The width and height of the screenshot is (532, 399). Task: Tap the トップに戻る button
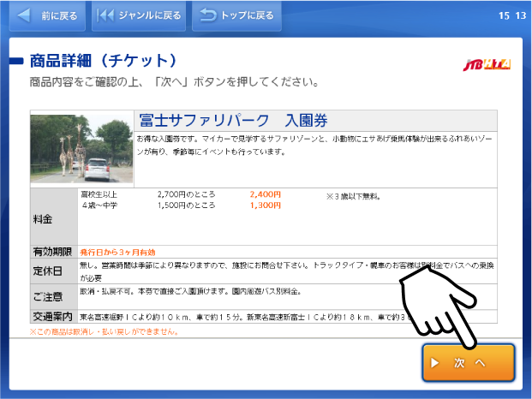click(236, 15)
